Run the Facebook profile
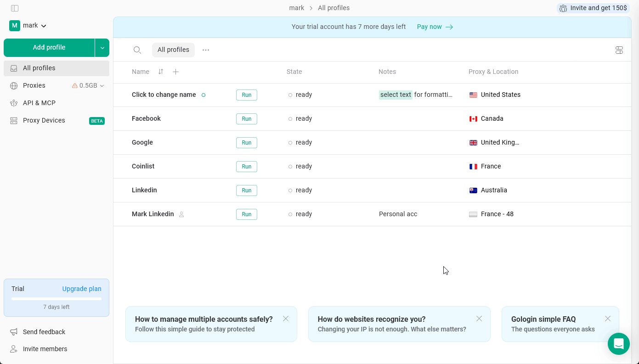Screen dimensions: 639x364 [x=246, y=118]
